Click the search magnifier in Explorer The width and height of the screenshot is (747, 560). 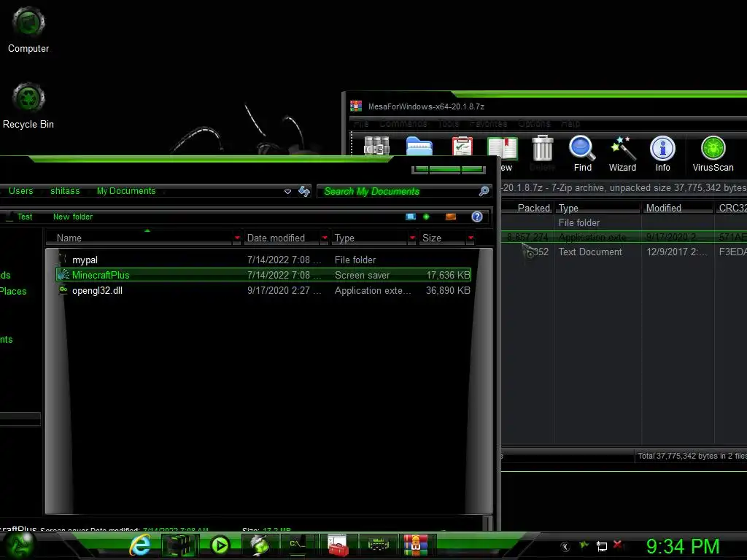click(x=484, y=192)
